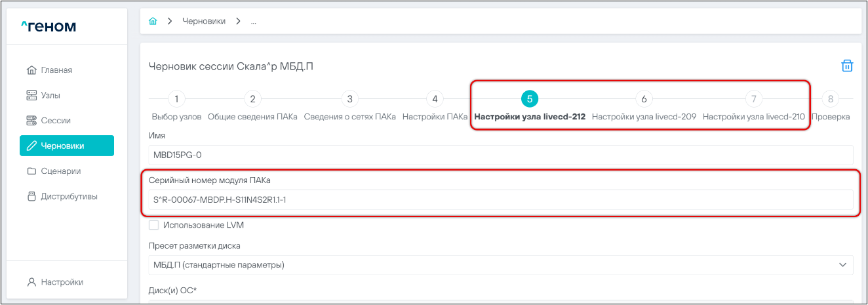868x305 pixels.
Task: Go to Узлы section in sidebar
Action: click(x=50, y=95)
